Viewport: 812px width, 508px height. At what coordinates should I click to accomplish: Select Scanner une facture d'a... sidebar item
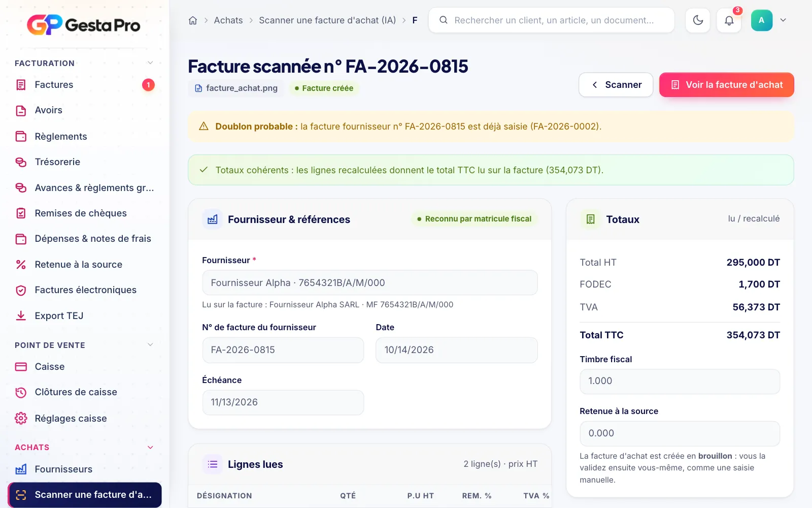click(x=85, y=495)
